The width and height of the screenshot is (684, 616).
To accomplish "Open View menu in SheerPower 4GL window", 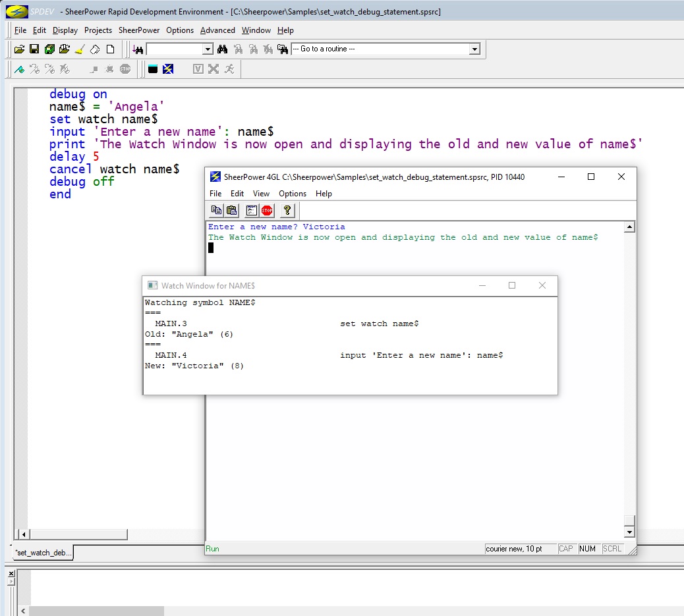I will [262, 193].
